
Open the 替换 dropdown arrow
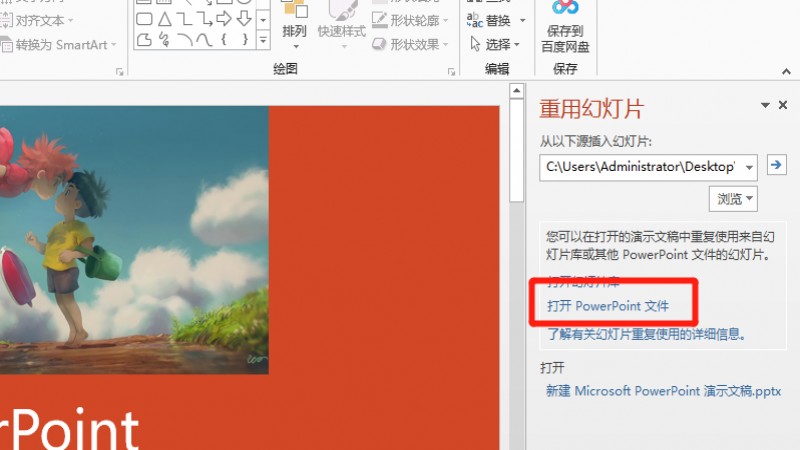pos(522,20)
